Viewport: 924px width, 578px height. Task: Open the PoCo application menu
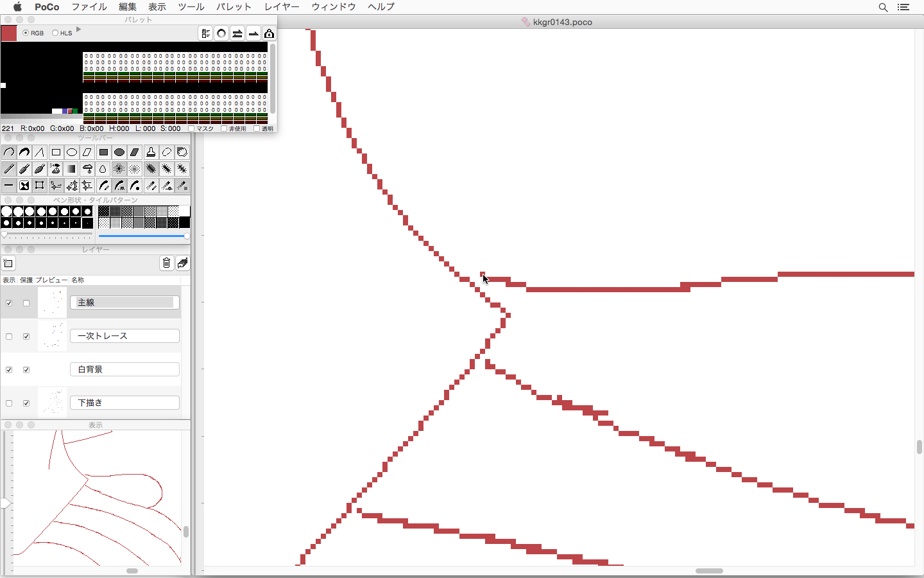(47, 7)
